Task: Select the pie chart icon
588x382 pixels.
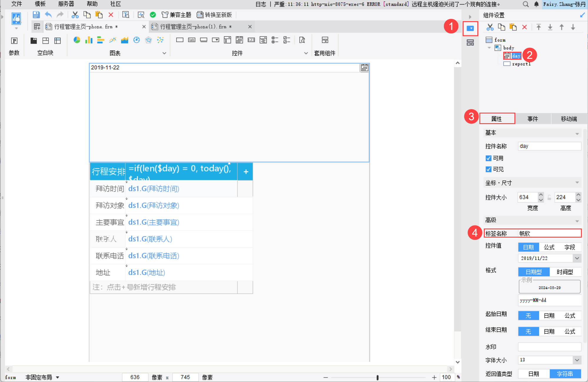Action: (77, 40)
